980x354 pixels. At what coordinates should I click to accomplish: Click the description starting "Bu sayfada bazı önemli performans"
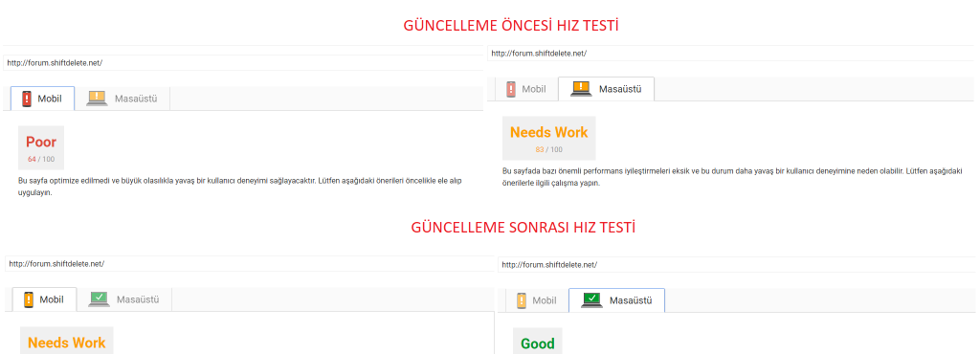(x=732, y=177)
